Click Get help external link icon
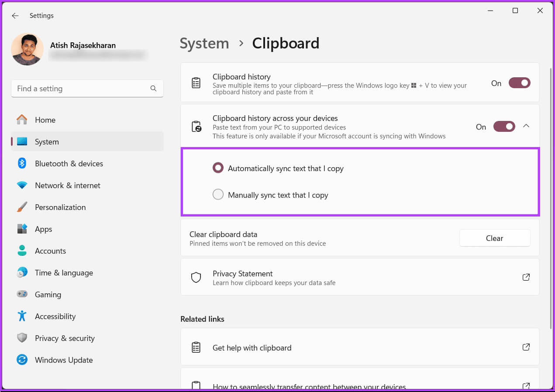This screenshot has width=555, height=392. (526, 347)
